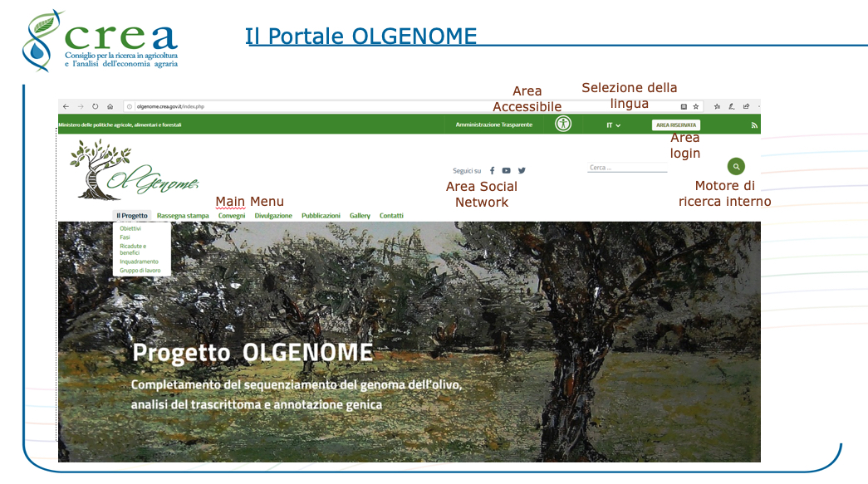Go to browser home icon
Image resolution: width=868 pixels, height=484 pixels.
tap(110, 106)
